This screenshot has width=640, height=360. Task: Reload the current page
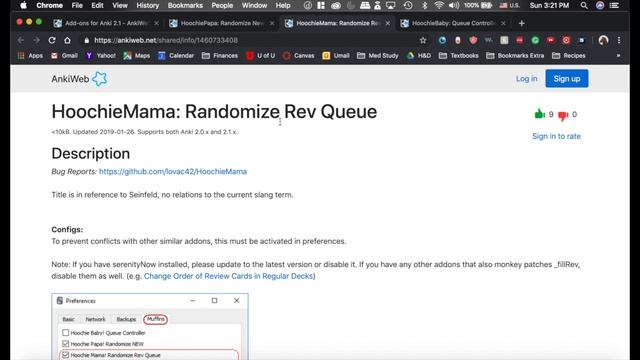[52, 40]
